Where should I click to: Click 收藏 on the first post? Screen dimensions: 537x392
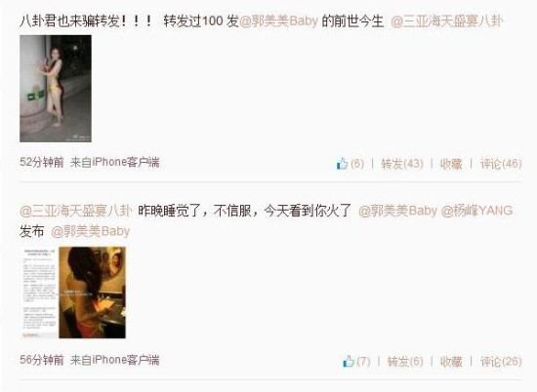(x=451, y=164)
